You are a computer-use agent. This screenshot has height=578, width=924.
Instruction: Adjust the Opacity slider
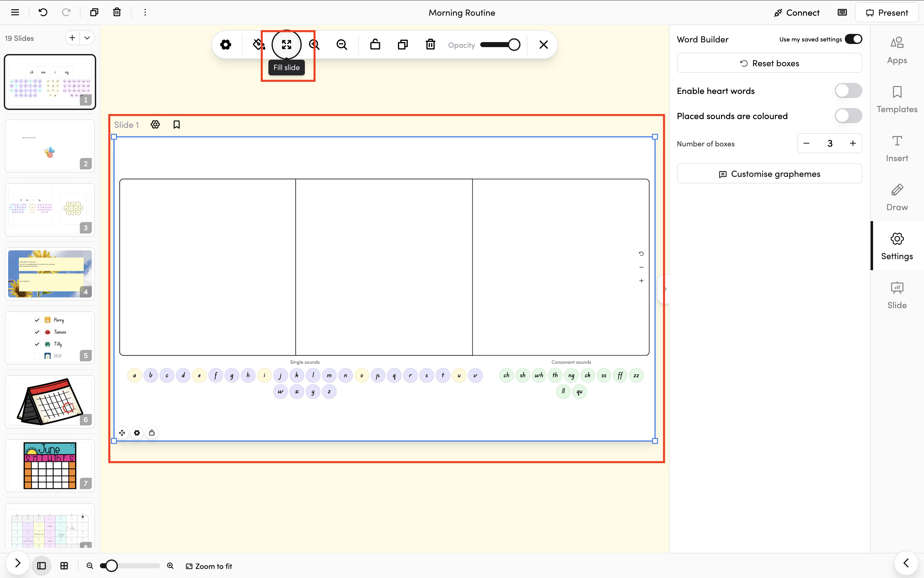pyautogui.click(x=500, y=45)
